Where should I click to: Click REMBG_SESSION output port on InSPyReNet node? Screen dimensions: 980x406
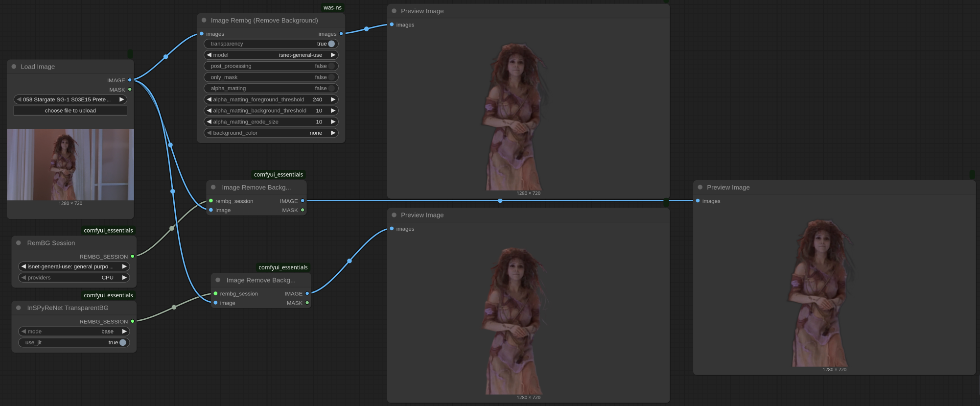pyautogui.click(x=133, y=321)
